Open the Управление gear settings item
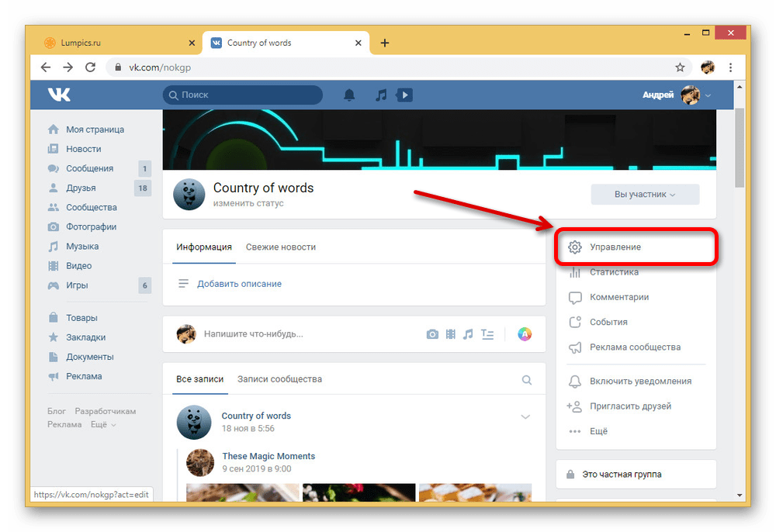The height and width of the screenshot is (532, 776). click(615, 247)
